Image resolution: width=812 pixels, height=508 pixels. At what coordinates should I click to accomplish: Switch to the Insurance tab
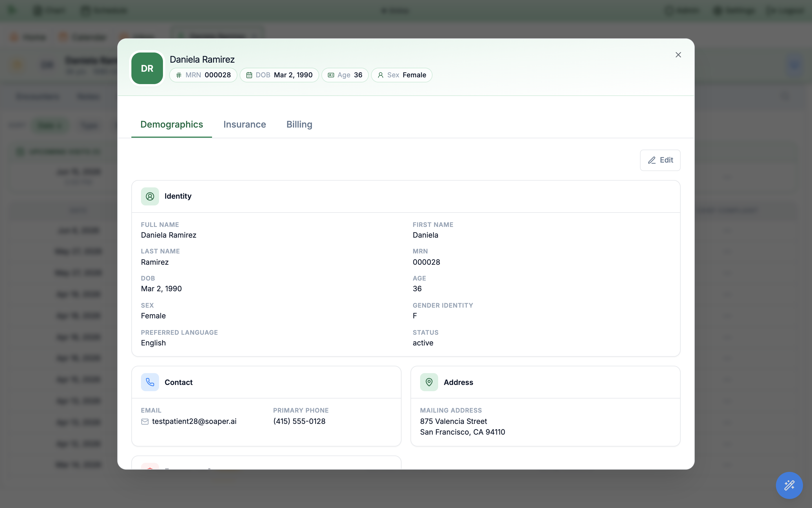[x=245, y=124]
